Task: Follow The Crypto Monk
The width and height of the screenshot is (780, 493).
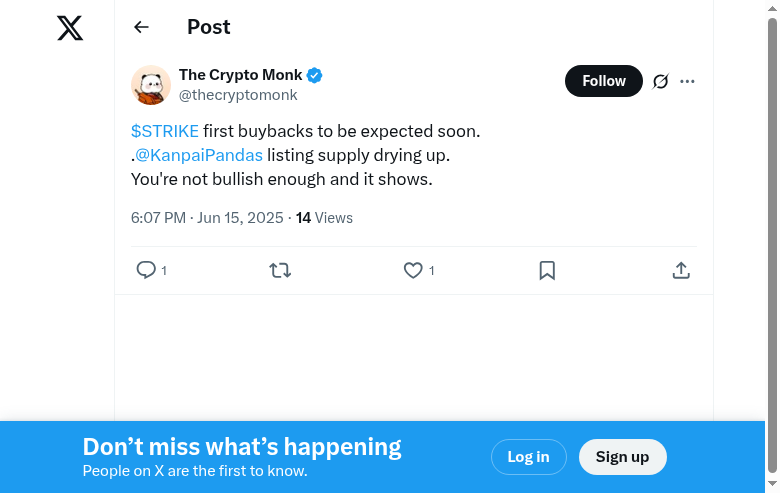Action: 603,81
